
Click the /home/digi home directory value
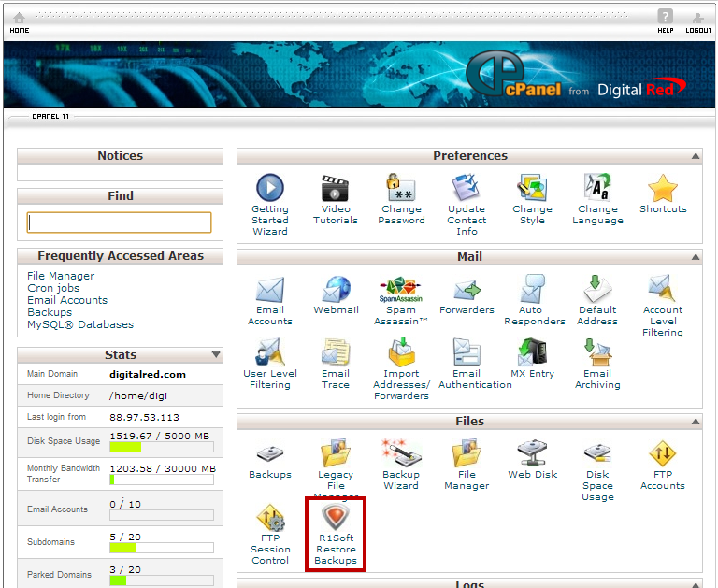pos(138,396)
